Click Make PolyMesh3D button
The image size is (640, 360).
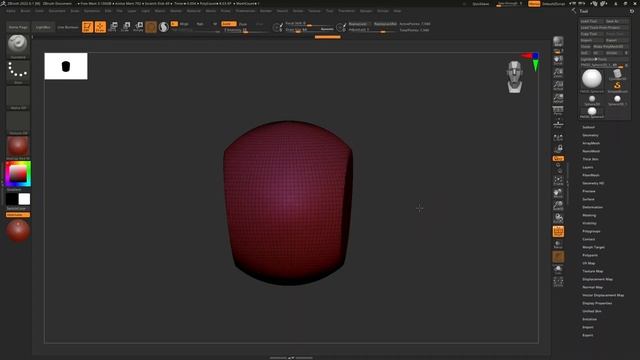610,47
